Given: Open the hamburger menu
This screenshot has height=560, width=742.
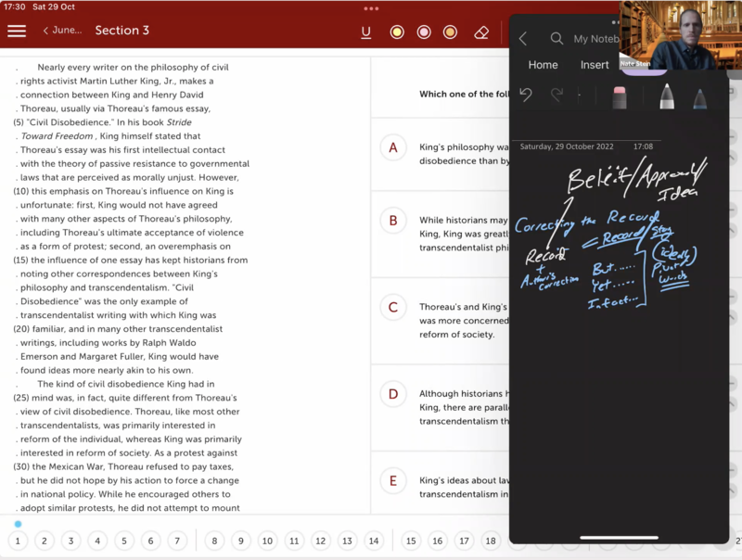Looking at the screenshot, I should (17, 31).
